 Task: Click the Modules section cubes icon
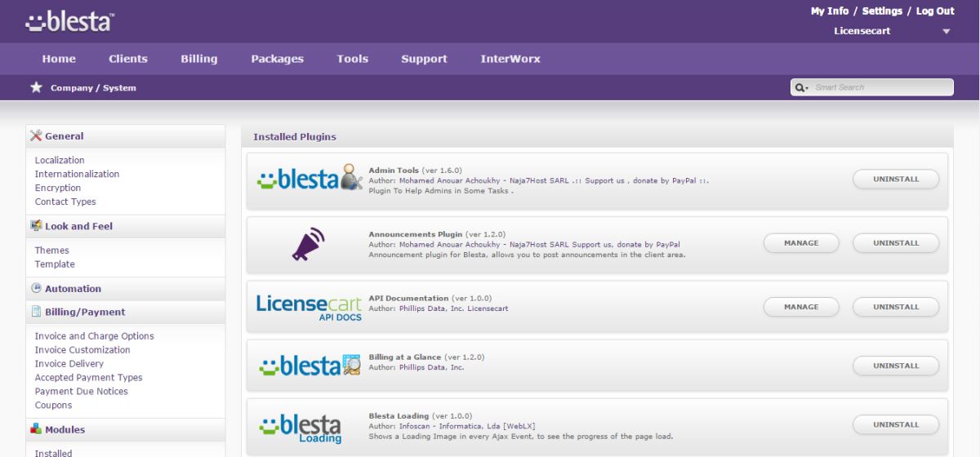[x=36, y=429]
